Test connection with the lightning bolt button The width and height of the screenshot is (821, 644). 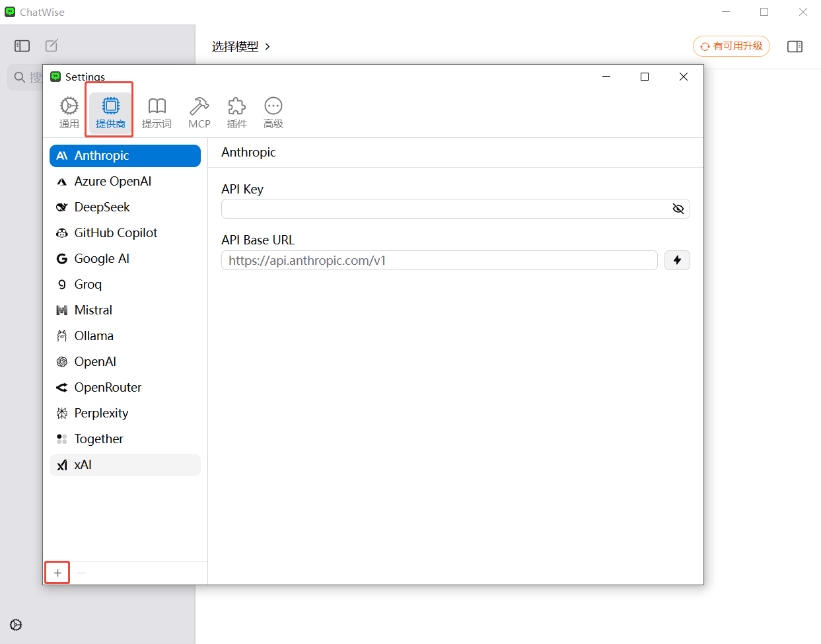click(677, 260)
